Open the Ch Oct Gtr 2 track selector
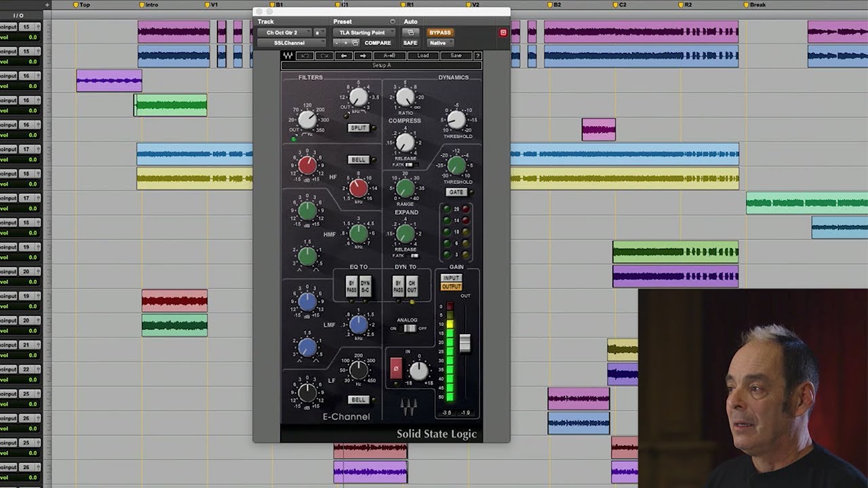This screenshot has height=488, width=868. tap(284, 33)
